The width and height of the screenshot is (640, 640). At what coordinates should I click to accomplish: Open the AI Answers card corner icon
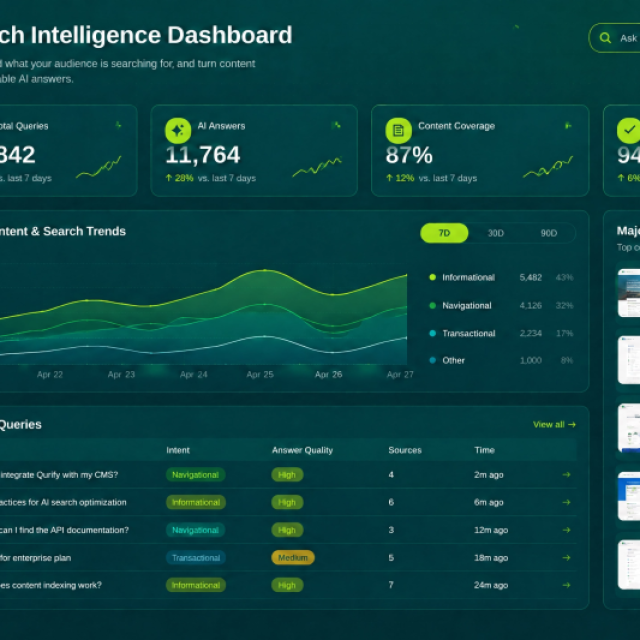tap(336, 125)
